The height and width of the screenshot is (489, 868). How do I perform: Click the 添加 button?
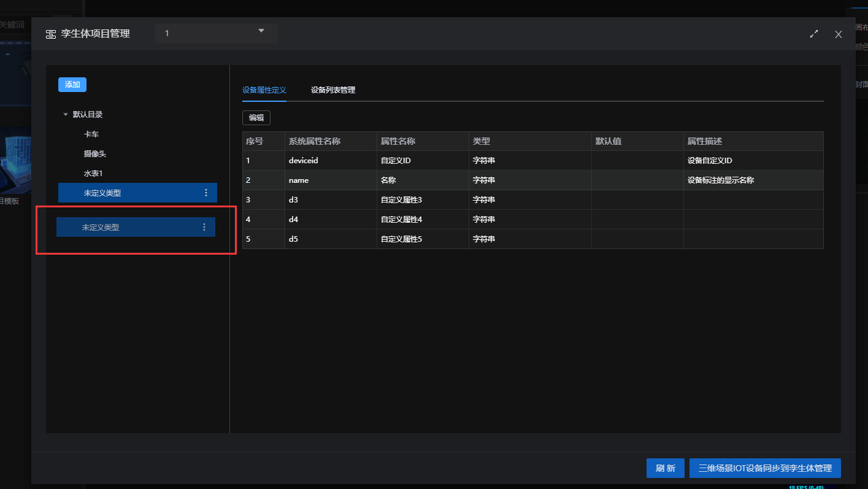point(72,85)
